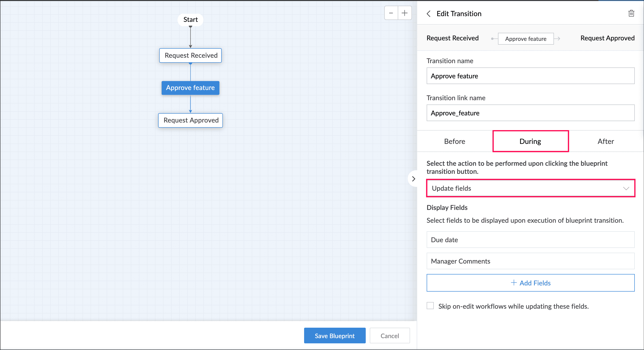Expand the Update fields dropdown arrow
644x350 pixels.
[x=626, y=189]
